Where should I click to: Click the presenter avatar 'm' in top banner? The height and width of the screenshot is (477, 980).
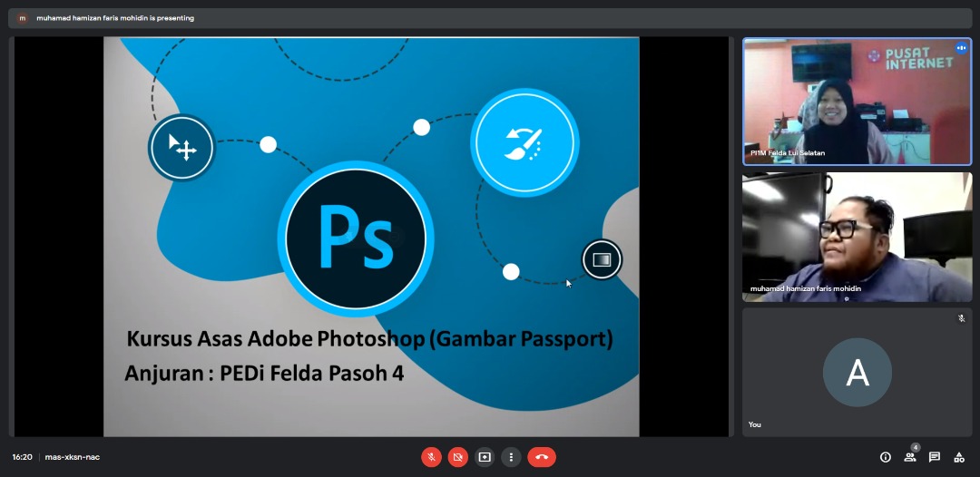point(23,18)
